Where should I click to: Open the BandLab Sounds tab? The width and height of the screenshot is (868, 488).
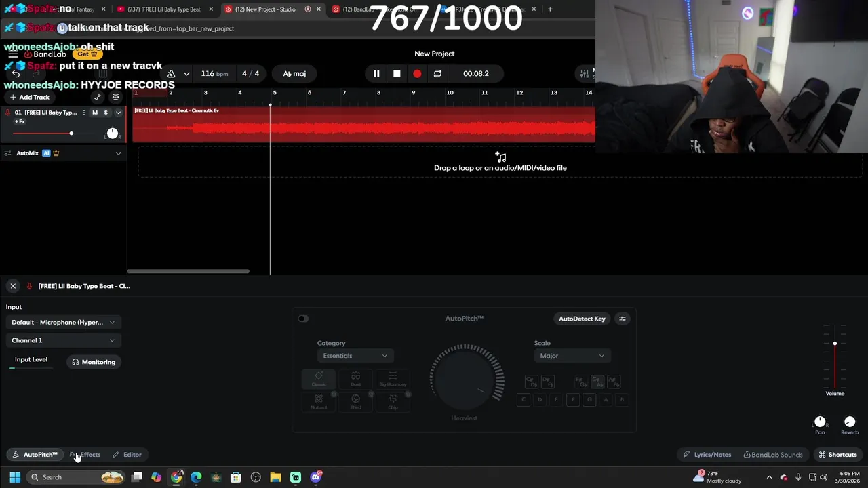772,455
